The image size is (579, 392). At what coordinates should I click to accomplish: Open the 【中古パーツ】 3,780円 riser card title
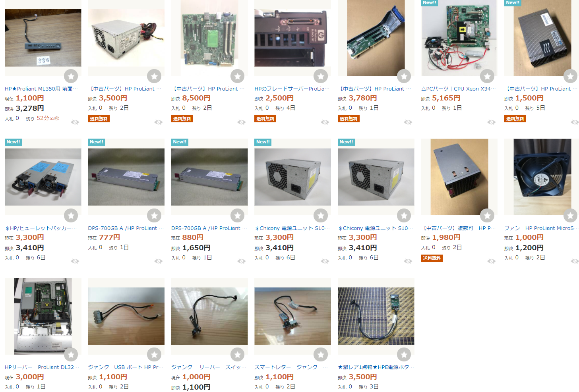374,89
